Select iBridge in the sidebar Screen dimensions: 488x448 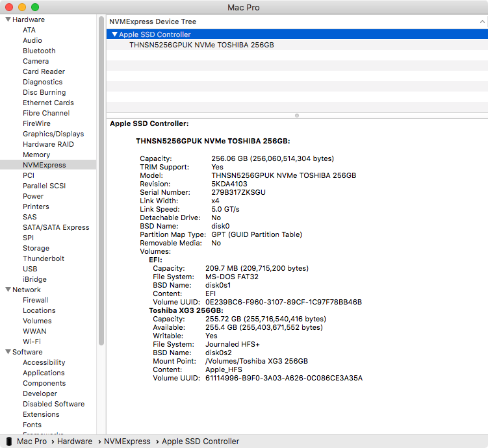(x=35, y=279)
